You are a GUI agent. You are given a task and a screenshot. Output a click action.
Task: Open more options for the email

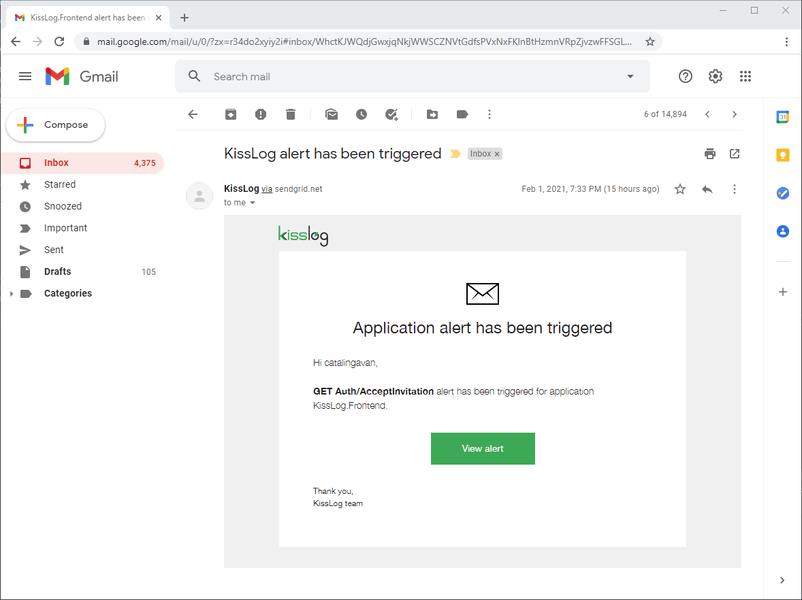tap(735, 188)
